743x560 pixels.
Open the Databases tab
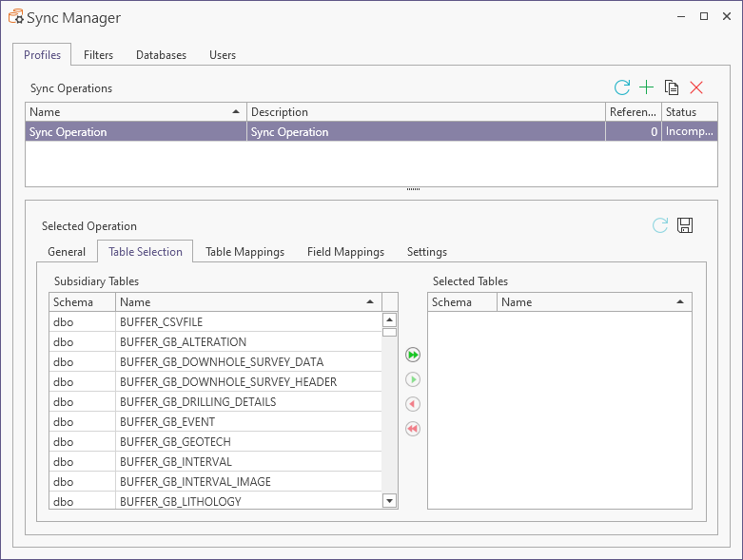[161, 55]
